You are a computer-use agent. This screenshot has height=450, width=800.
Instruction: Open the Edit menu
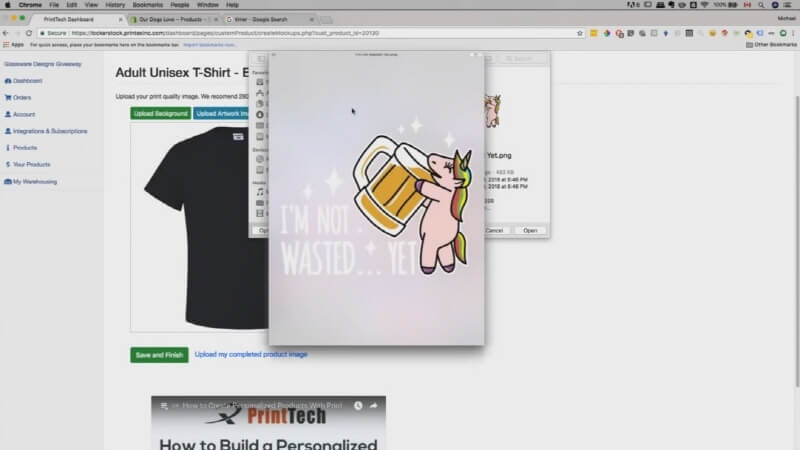[x=71, y=5]
